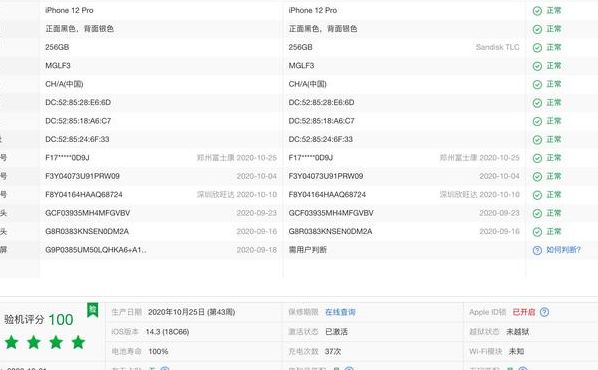The height and width of the screenshot is (370, 598).
Task: Click right-column DC:52:85:18:A6:C7 address
Action: (x=322, y=121)
